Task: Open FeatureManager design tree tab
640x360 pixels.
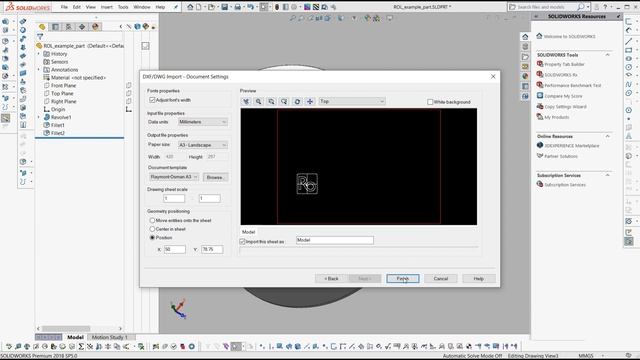Action: (x=42, y=27)
